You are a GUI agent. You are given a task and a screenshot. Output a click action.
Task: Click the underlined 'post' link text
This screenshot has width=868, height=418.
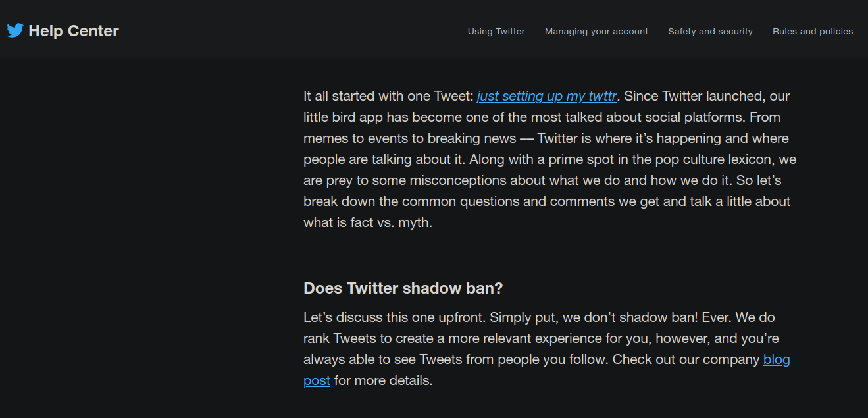click(x=317, y=380)
